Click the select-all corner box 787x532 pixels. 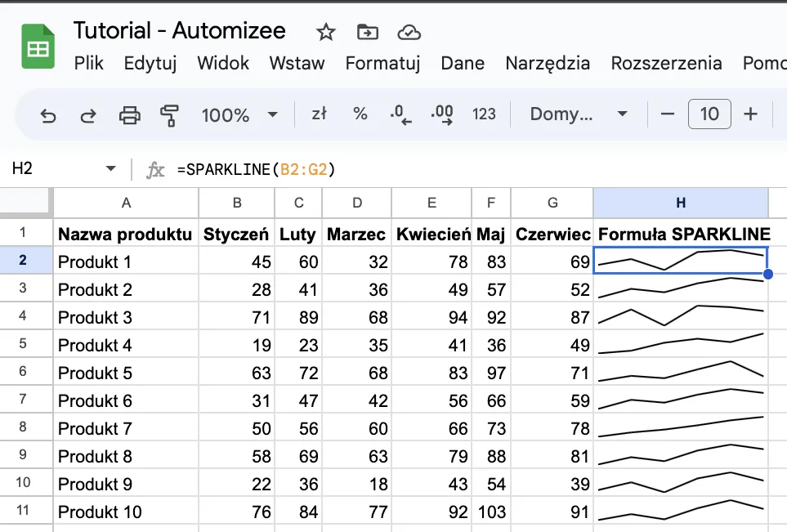(x=26, y=203)
